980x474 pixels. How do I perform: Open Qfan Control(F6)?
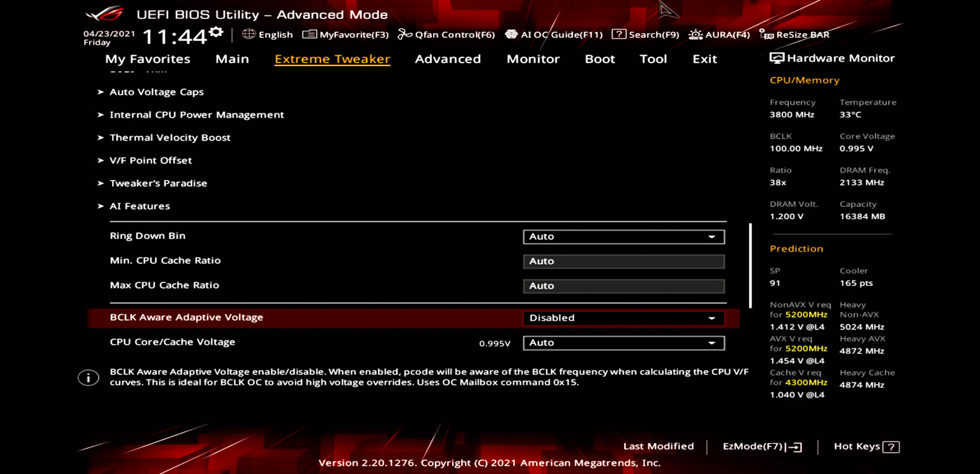click(447, 34)
